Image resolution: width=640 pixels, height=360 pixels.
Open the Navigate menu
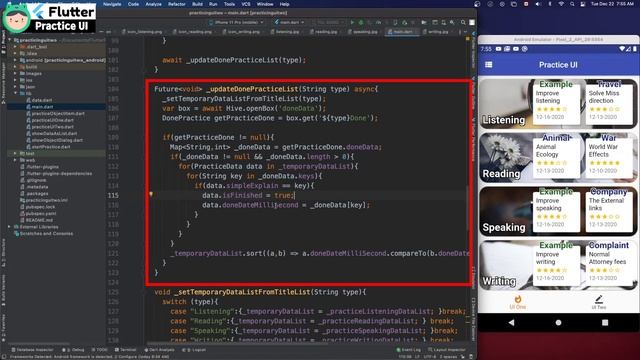pos(112,4)
